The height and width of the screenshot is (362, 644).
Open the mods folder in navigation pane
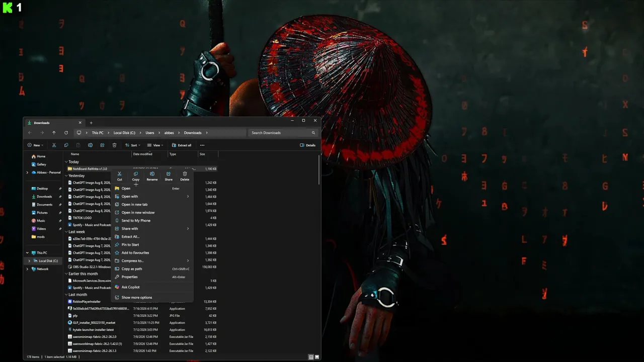click(x=41, y=237)
